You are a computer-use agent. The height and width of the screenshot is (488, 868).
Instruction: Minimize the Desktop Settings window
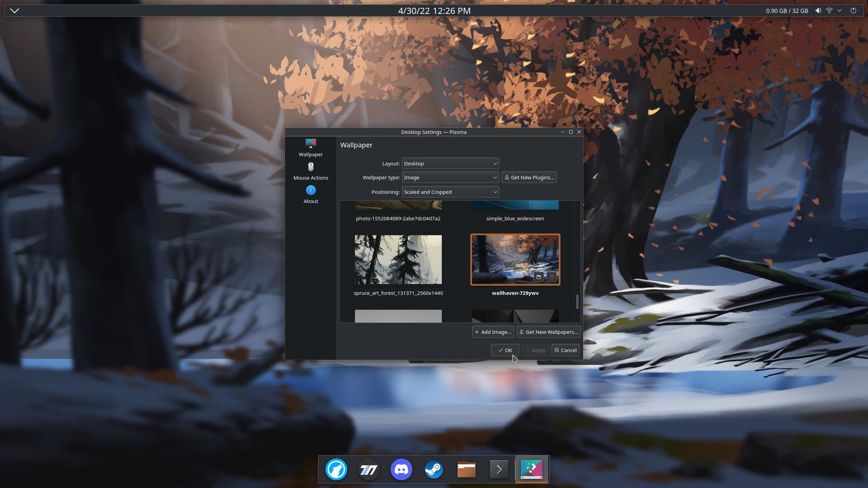(x=562, y=132)
